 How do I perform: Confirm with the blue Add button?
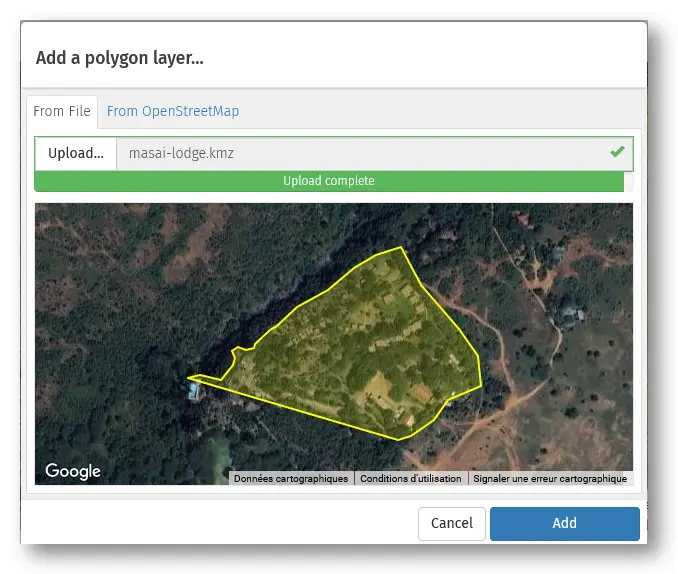click(x=564, y=523)
